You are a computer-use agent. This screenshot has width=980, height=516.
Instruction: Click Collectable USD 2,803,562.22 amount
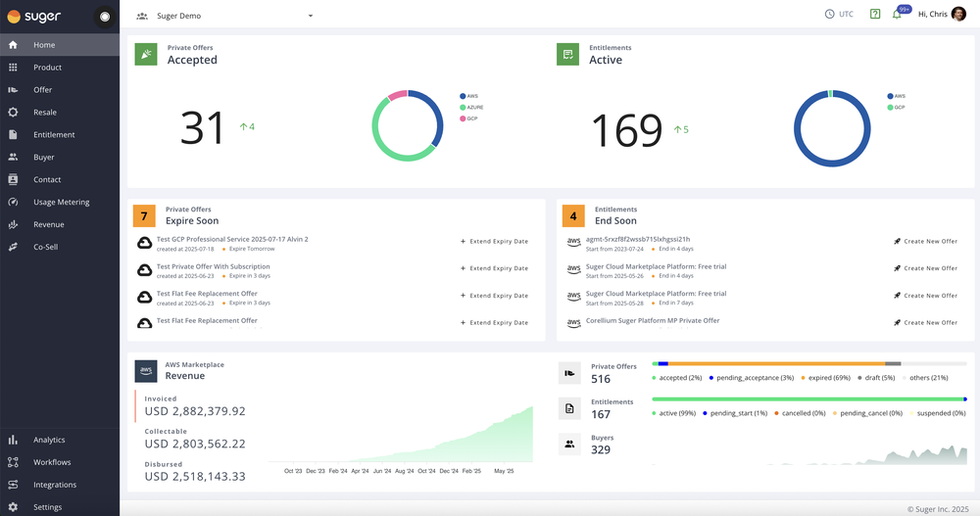point(195,444)
